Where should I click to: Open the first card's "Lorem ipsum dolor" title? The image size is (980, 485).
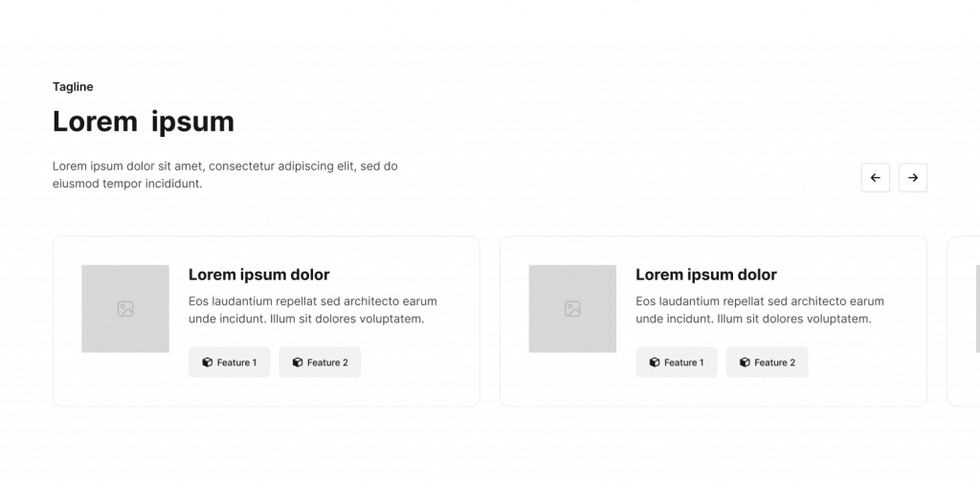[258, 275]
